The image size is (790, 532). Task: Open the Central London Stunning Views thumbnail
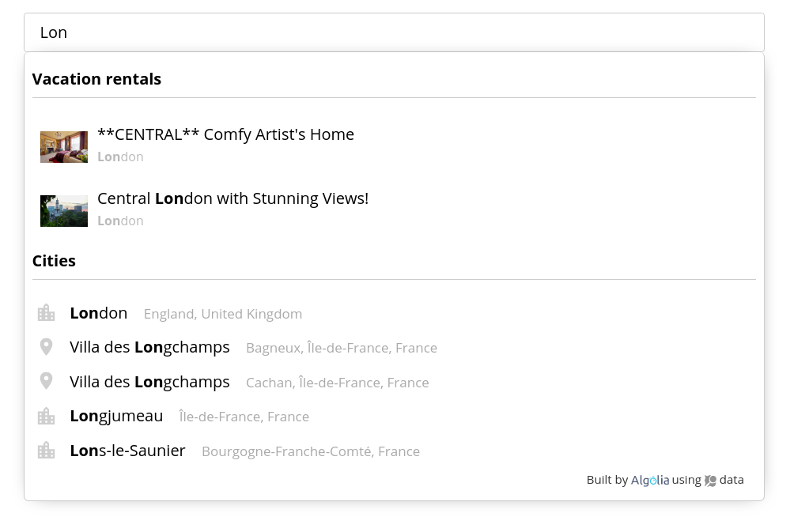pyautogui.click(x=64, y=211)
